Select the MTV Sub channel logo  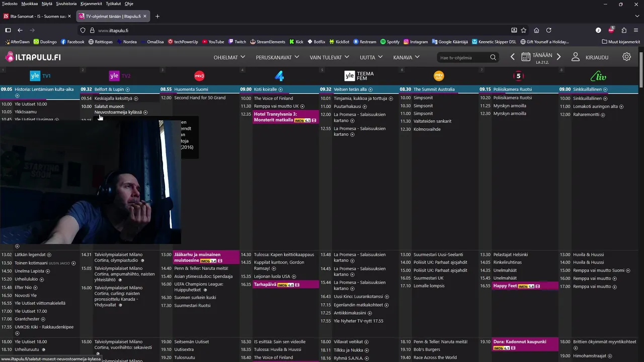coord(439,76)
